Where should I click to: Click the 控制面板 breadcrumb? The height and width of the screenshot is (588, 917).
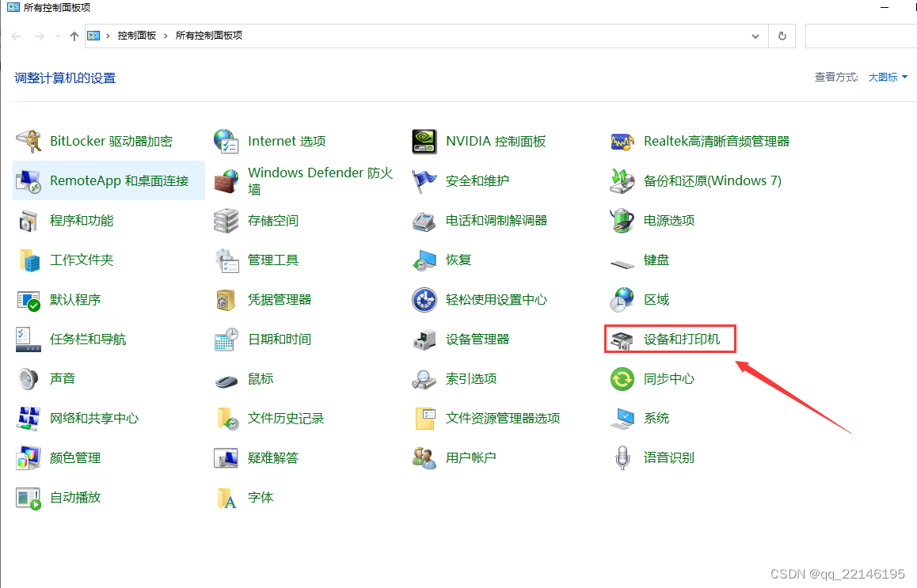tap(137, 36)
